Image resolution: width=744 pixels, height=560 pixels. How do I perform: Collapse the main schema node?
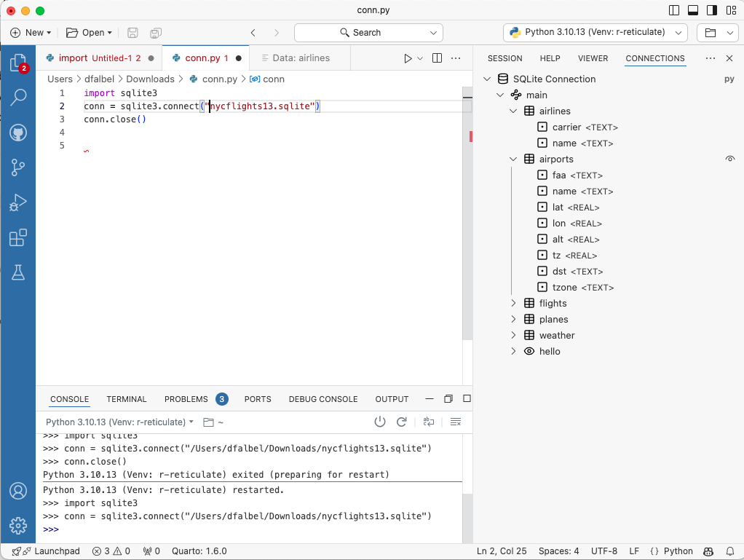[500, 95]
